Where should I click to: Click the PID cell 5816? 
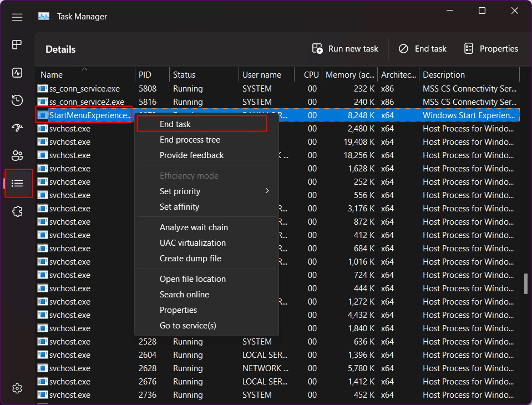tap(148, 102)
